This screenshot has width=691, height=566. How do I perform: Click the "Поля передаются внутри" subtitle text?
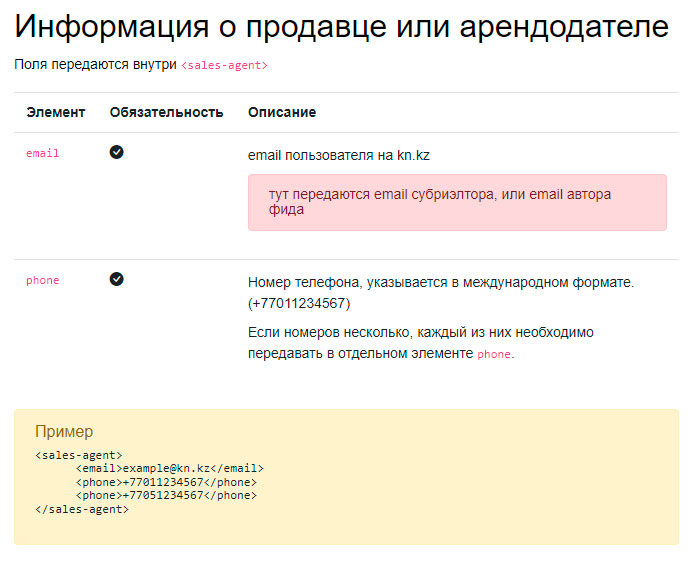coord(95,64)
